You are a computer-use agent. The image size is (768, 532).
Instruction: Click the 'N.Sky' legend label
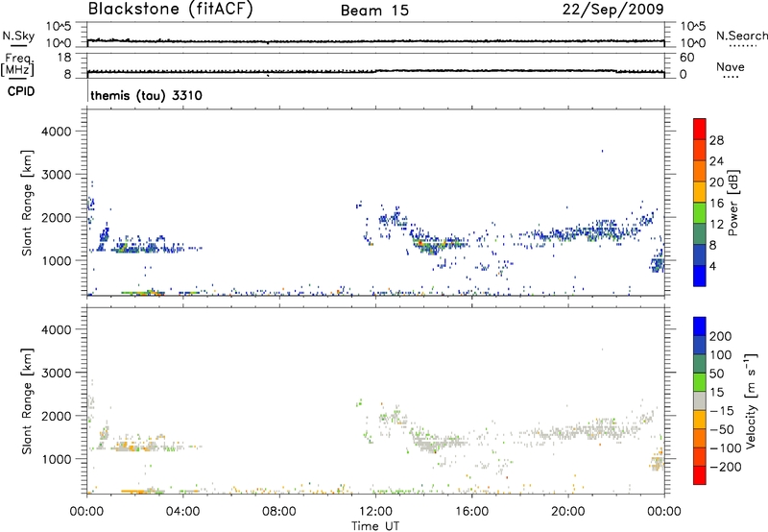click(x=18, y=36)
